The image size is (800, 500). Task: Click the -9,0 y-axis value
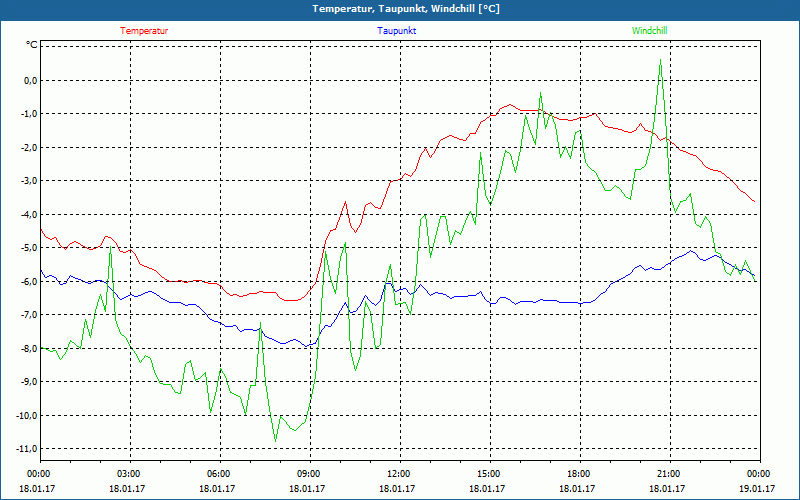tap(29, 382)
